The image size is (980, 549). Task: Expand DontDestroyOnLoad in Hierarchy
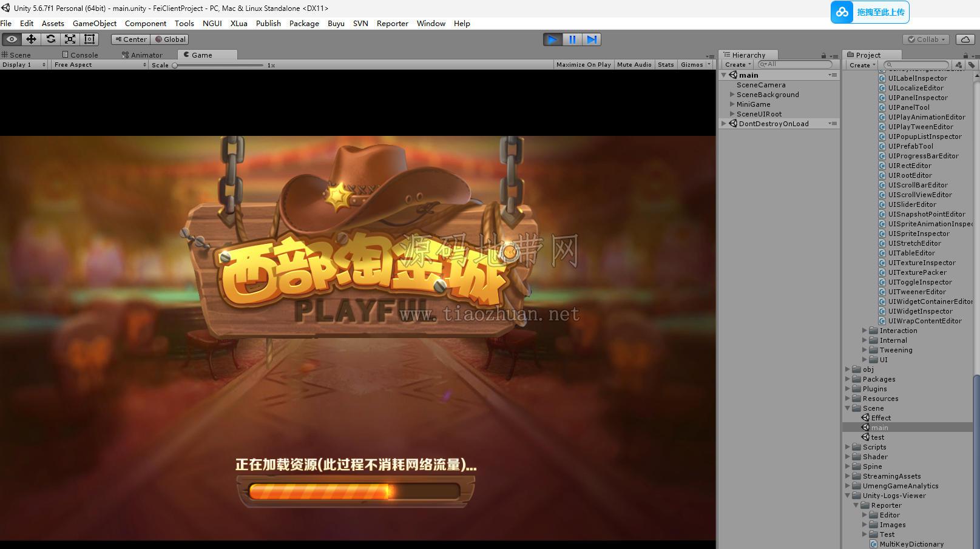(724, 124)
